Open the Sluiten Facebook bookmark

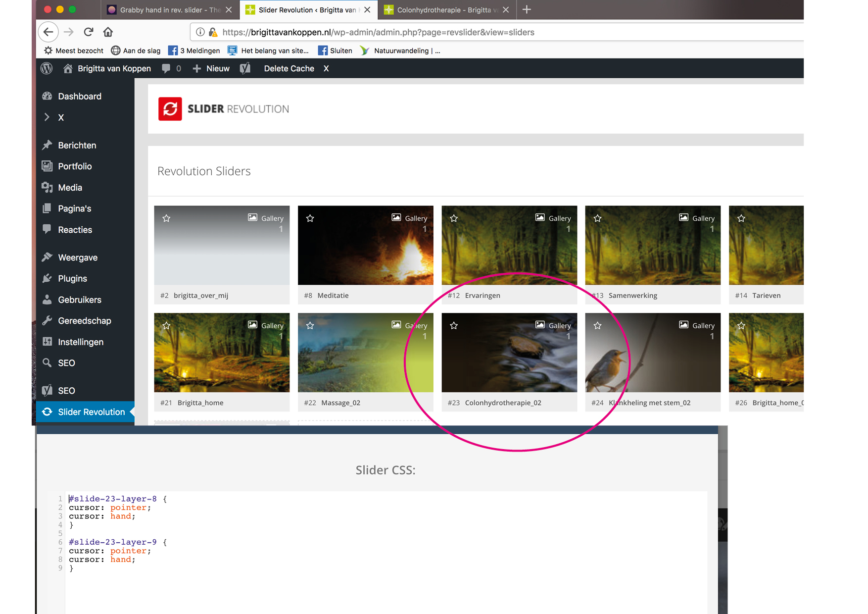(x=335, y=51)
